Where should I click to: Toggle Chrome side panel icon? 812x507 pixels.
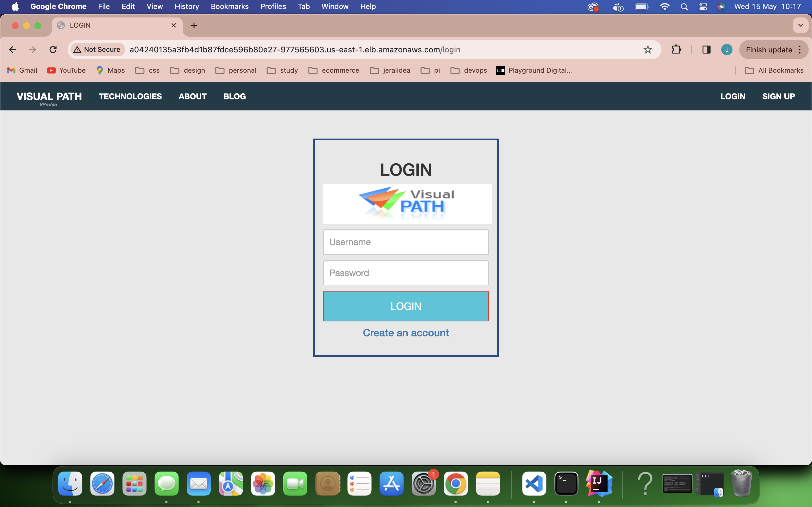pyautogui.click(x=706, y=50)
